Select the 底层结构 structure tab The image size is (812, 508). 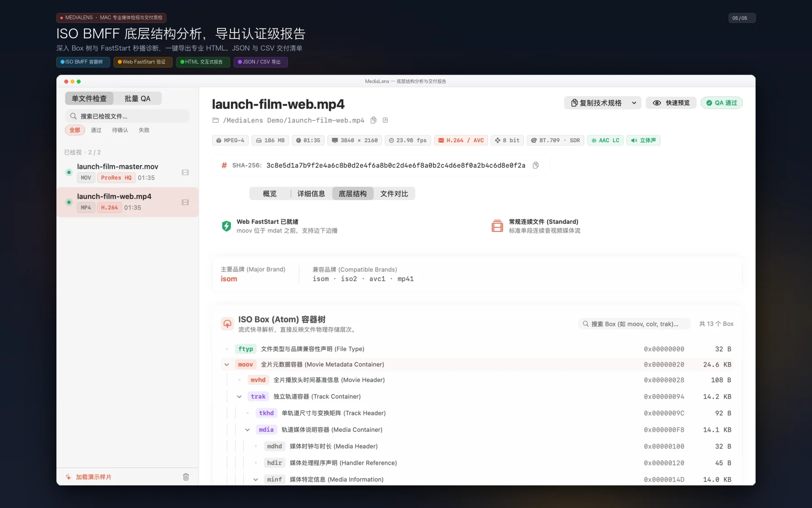(353, 194)
